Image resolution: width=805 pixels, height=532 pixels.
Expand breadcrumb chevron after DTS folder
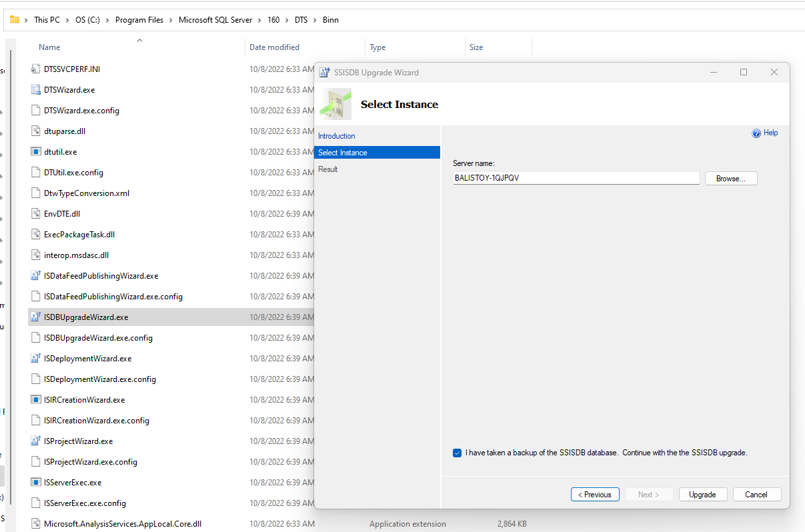(x=315, y=20)
